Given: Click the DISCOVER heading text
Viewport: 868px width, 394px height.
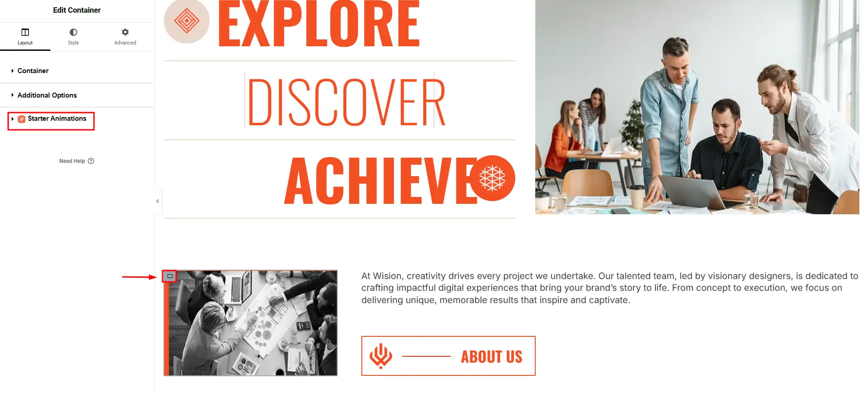Looking at the screenshot, I should [x=346, y=102].
